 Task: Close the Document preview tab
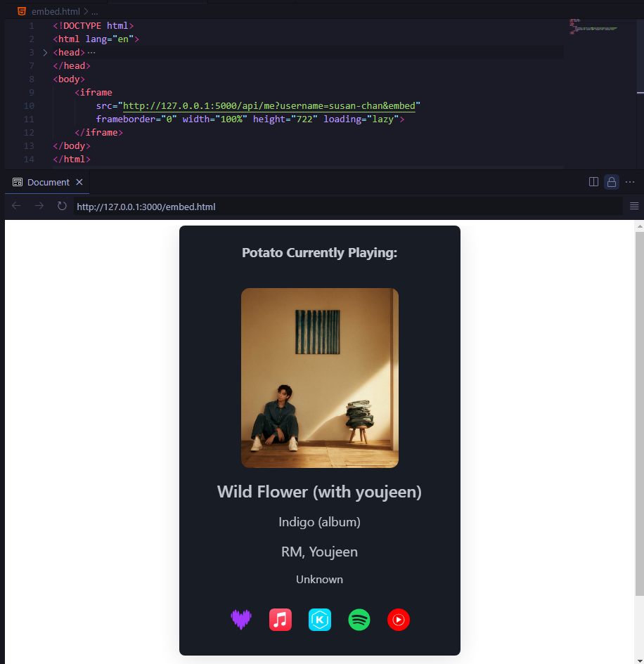(79, 182)
